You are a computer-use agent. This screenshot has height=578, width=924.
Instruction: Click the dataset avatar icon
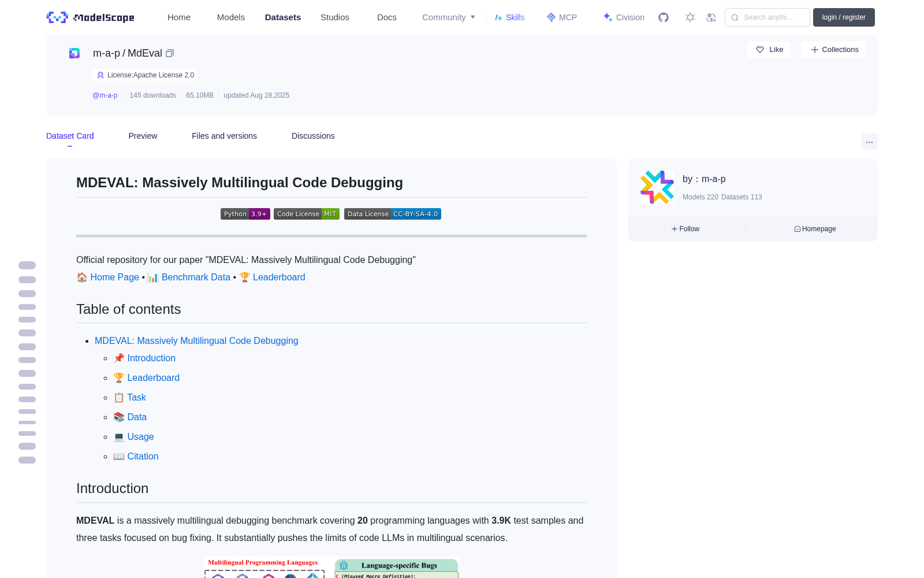point(74,53)
